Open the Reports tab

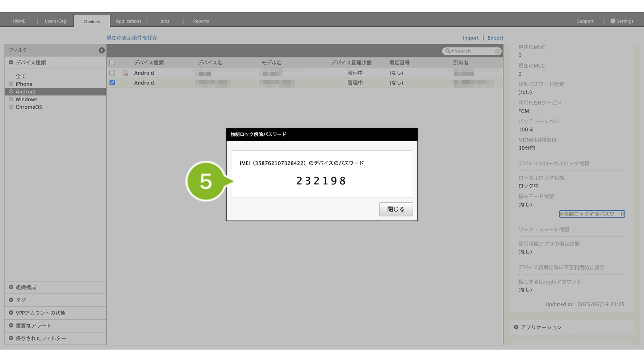pyautogui.click(x=201, y=21)
